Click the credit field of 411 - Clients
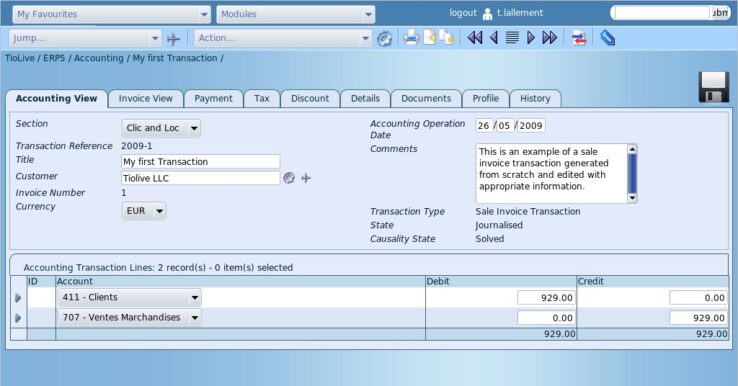This screenshot has height=386, width=738. (x=698, y=298)
